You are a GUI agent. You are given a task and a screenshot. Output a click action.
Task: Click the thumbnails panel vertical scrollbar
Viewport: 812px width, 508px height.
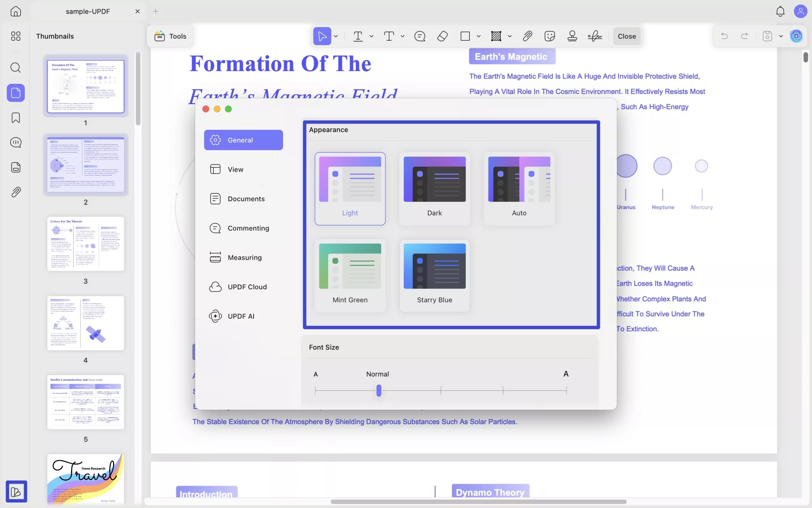pos(138,88)
